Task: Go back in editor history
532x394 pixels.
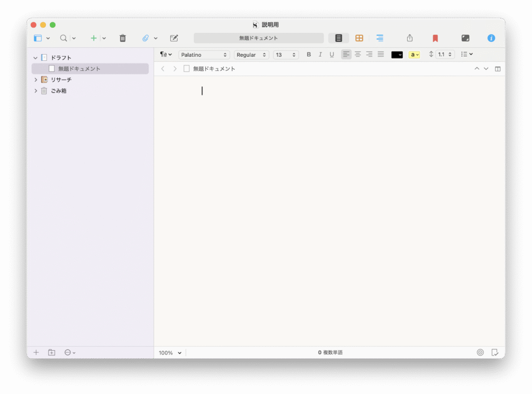Action: (x=163, y=69)
